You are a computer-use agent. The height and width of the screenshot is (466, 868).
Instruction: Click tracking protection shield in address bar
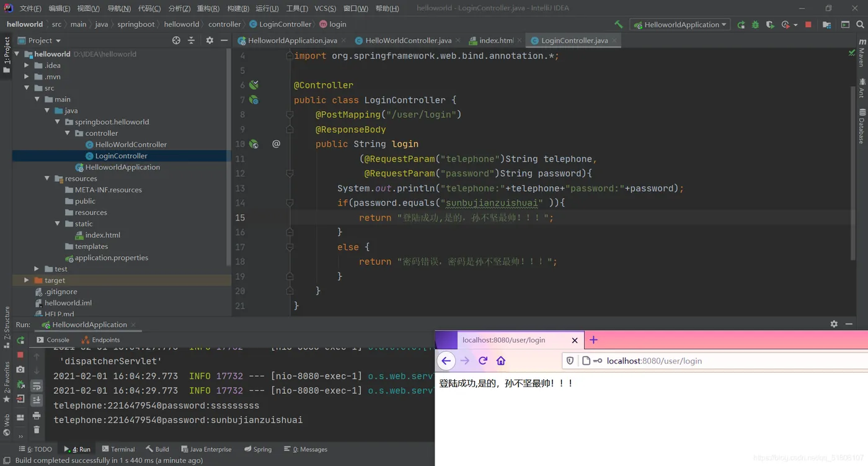pyautogui.click(x=570, y=361)
